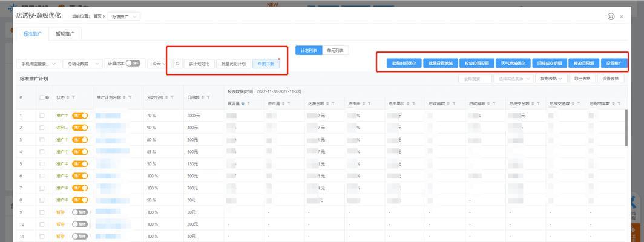Image resolution: width=644 pixels, height=242 pixels.
Task: Open filter icon on 分时折扣 column
Action: pos(172,97)
